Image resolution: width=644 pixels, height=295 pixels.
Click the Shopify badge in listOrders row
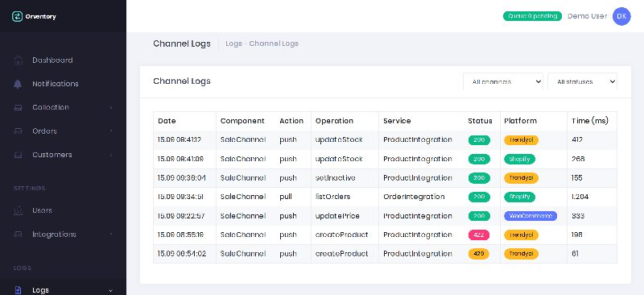pyautogui.click(x=519, y=197)
